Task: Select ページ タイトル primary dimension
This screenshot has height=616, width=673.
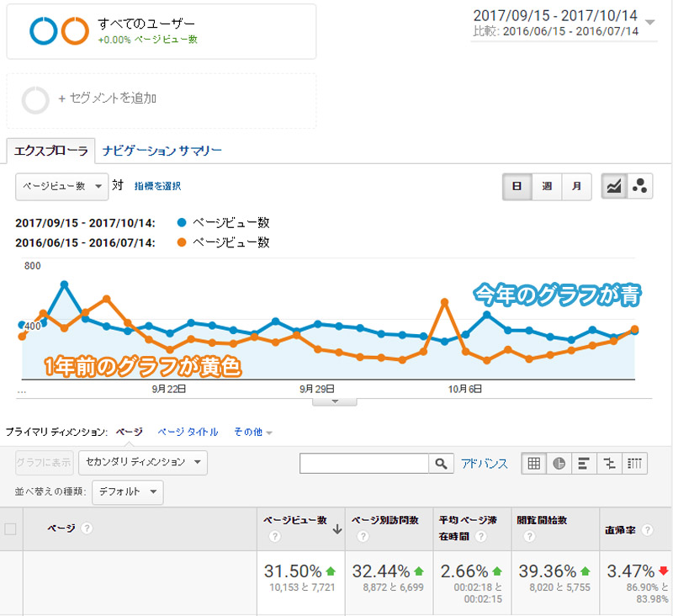Action: (x=188, y=432)
